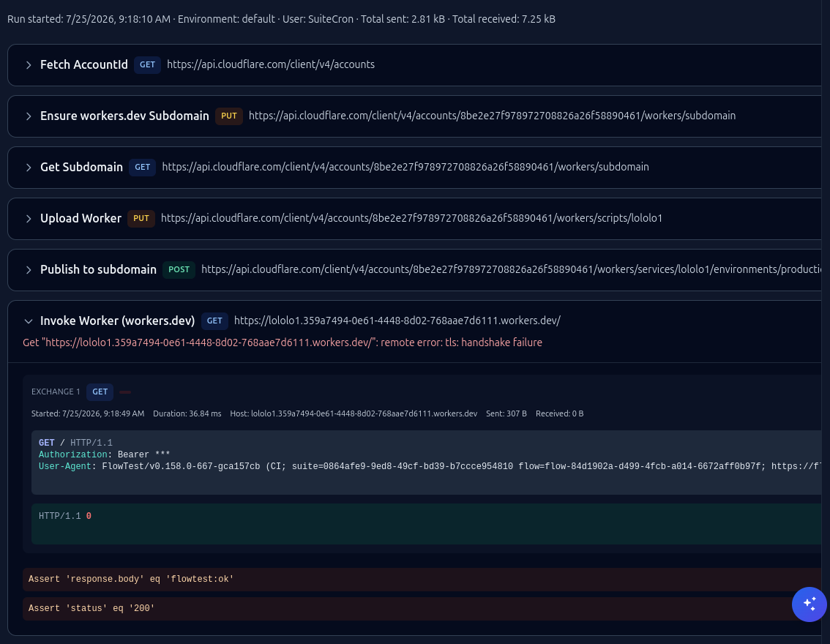The width and height of the screenshot is (830, 644).
Task: Click the HTTP/1.1 0 response block
Action: pyautogui.click(x=426, y=524)
